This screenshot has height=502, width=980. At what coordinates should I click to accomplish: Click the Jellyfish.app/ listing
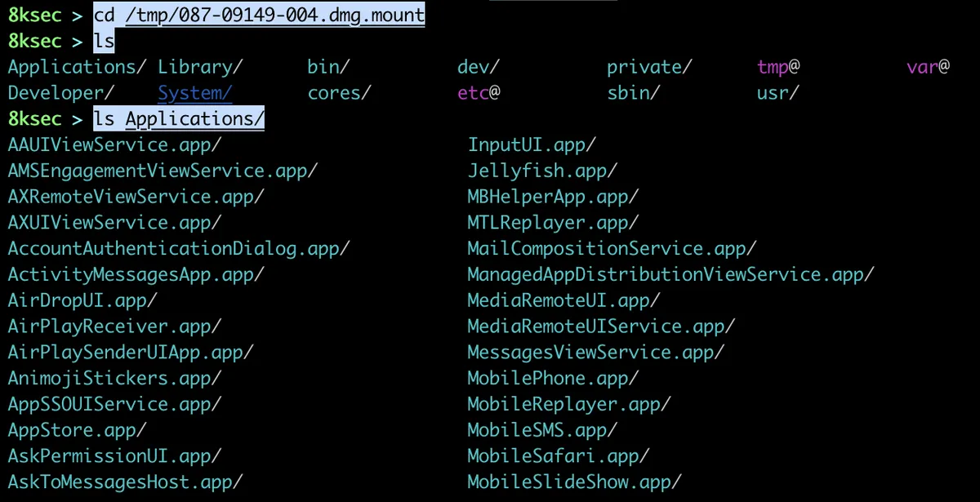click(542, 171)
